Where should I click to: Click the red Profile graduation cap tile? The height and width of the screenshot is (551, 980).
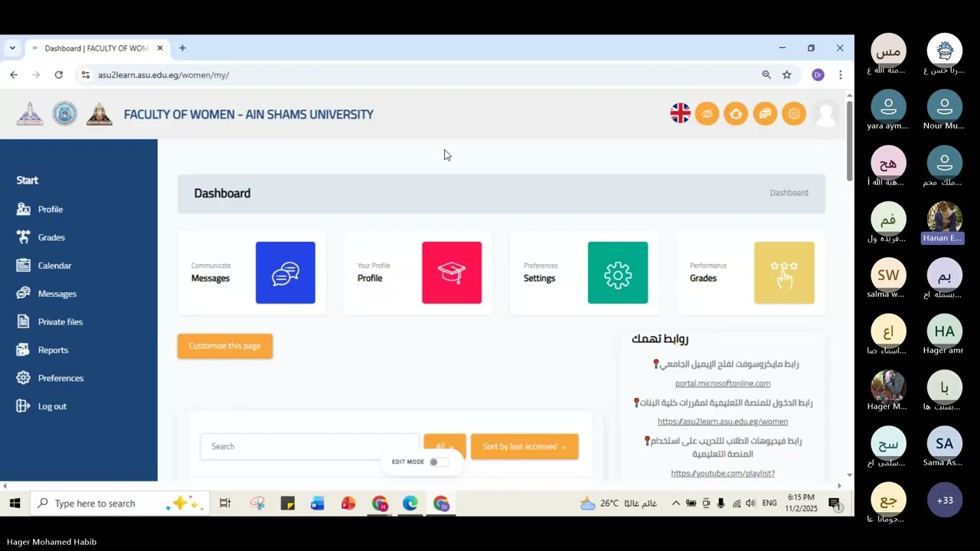452,272
